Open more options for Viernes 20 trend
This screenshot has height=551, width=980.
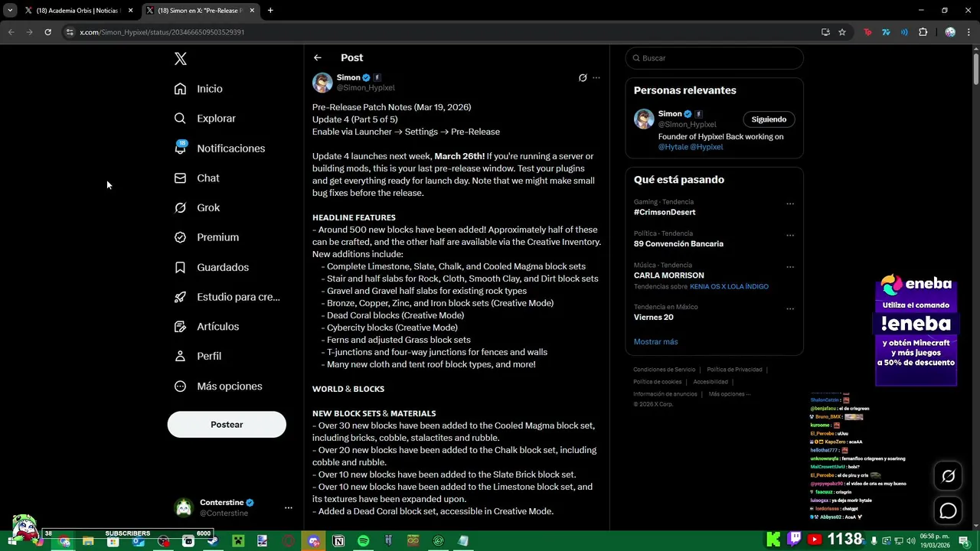click(790, 309)
